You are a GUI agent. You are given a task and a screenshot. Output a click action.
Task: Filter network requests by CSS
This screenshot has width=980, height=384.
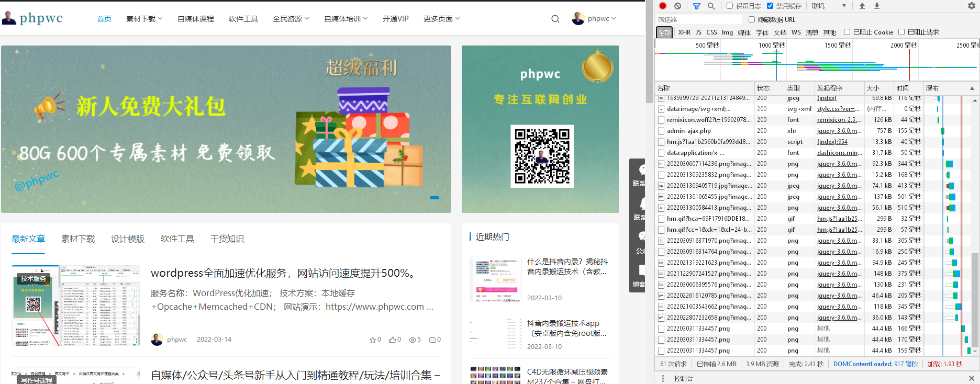711,32
